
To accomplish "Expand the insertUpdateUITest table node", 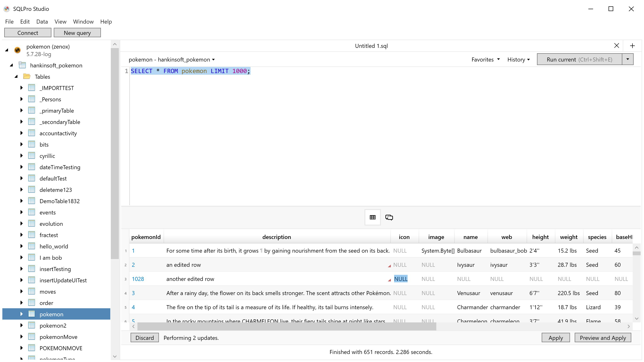I will [21, 280].
